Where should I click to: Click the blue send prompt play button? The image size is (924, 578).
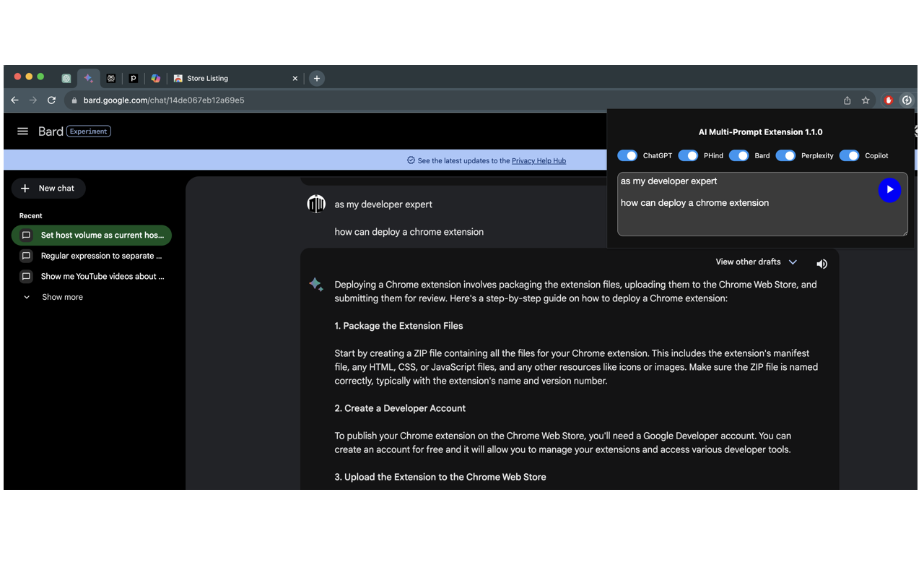(889, 189)
